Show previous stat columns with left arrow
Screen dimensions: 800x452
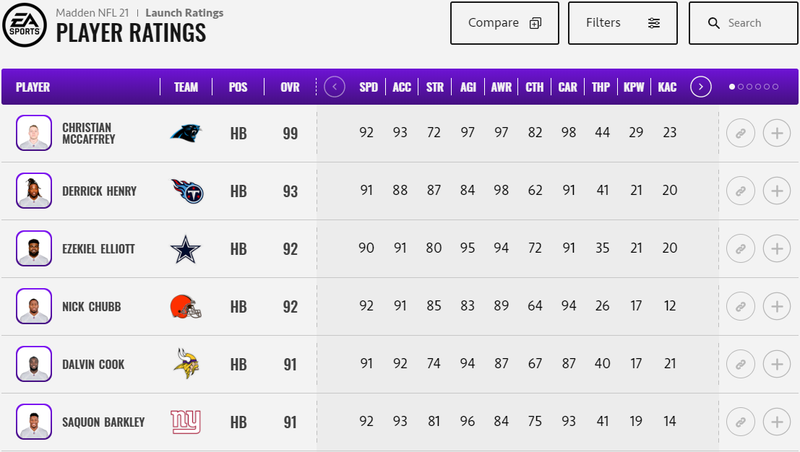(335, 87)
